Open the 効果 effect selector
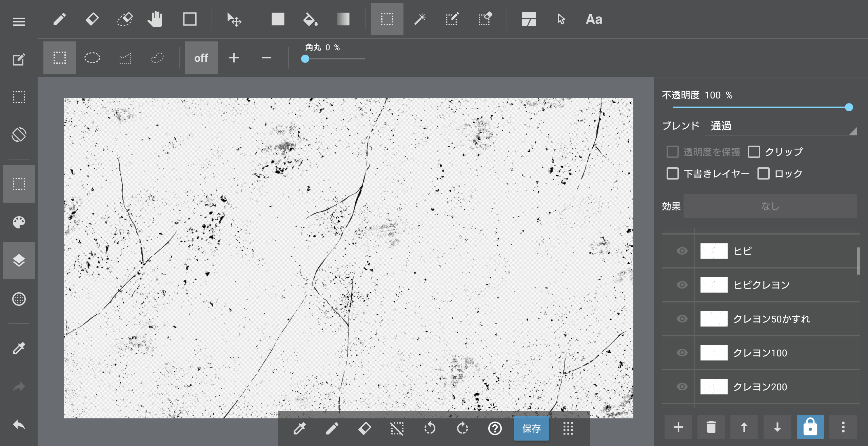 click(770, 206)
